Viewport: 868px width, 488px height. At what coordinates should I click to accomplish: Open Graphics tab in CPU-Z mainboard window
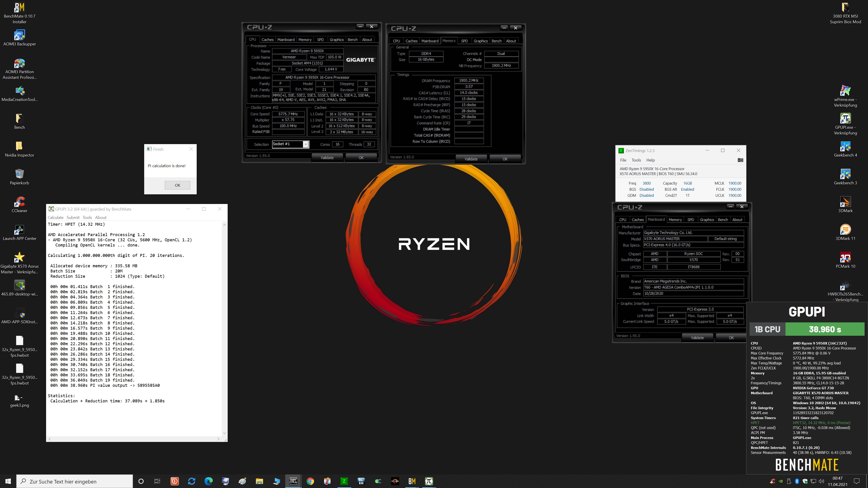(707, 220)
